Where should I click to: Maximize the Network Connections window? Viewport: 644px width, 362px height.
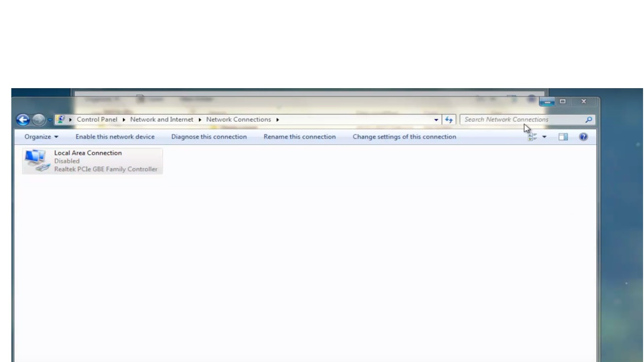(562, 101)
